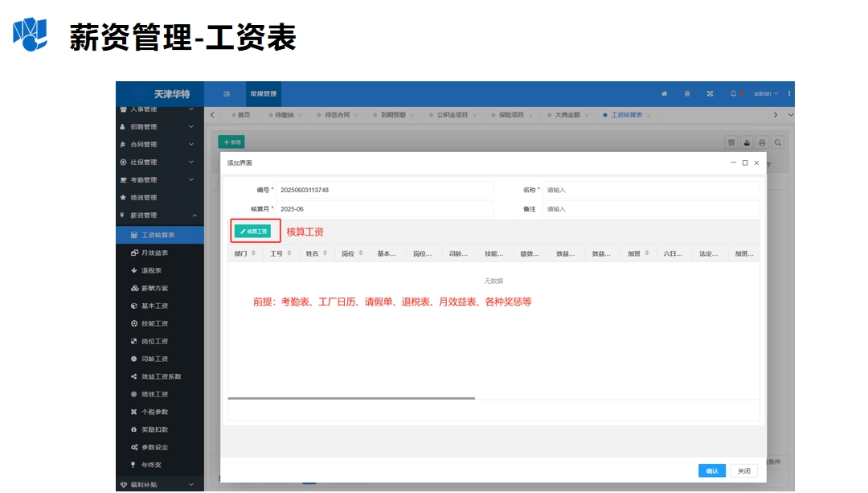Viewport: 868px width, 493px height.
Task: Open 基本工资 in the sidebar
Action: click(x=160, y=306)
